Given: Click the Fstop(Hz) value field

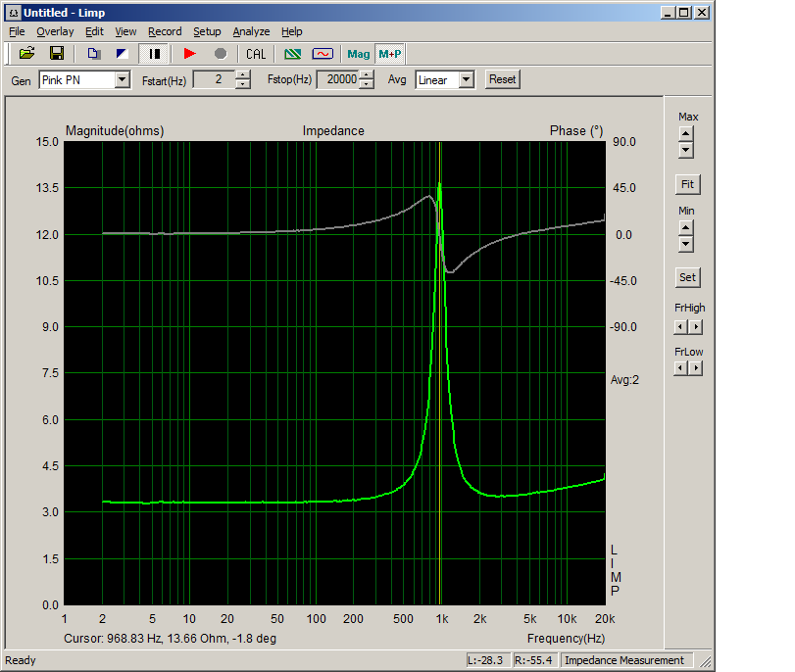Looking at the screenshot, I should pyautogui.click(x=338, y=79).
